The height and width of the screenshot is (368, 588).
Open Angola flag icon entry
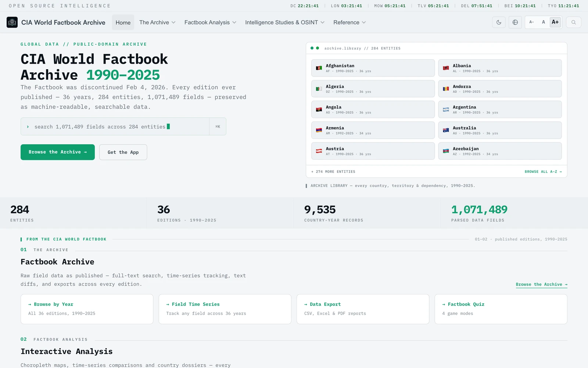319,110
